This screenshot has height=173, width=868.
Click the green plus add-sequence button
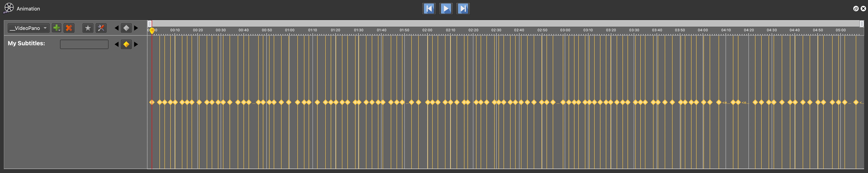click(56, 28)
